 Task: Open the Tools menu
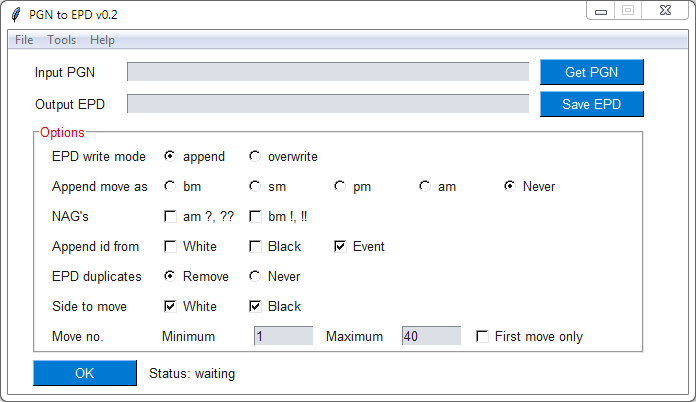coord(61,40)
